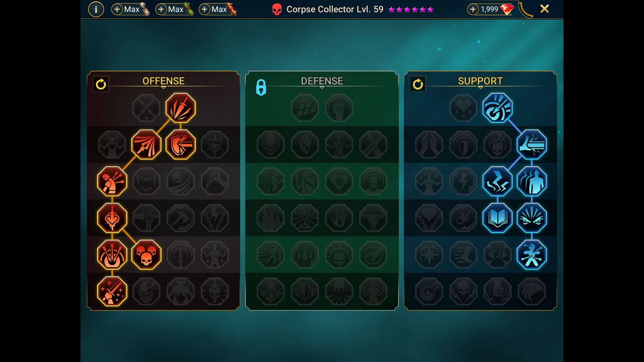This screenshot has height=362, width=644.
Task: Select the stabbed heart Offense mastery
Action: coord(112,218)
